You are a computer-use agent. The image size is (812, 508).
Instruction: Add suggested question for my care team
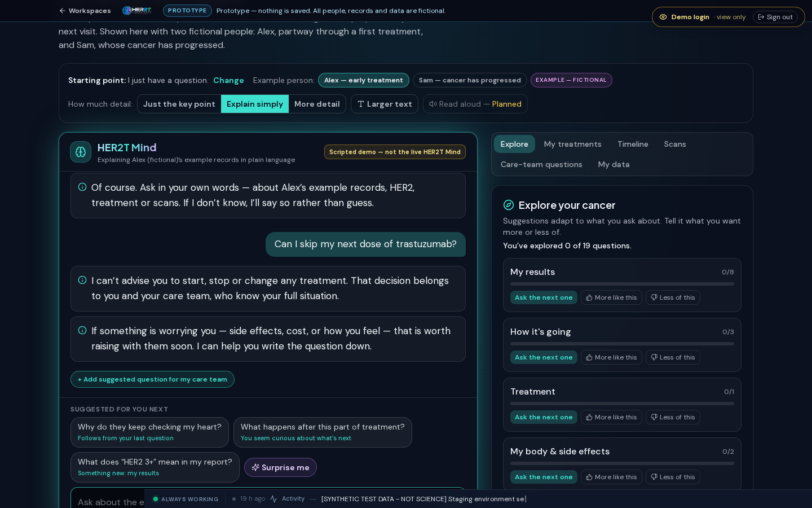pyautogui.click(x=152, y=379)
